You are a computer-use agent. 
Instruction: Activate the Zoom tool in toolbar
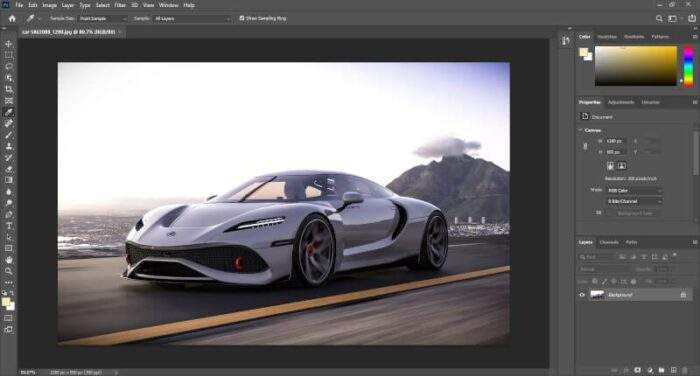coord(8,271)
